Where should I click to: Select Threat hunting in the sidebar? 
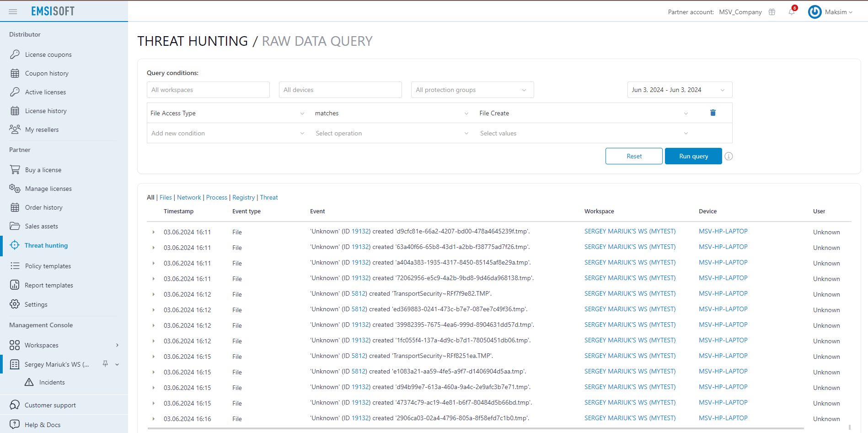(x=45, y=245)
